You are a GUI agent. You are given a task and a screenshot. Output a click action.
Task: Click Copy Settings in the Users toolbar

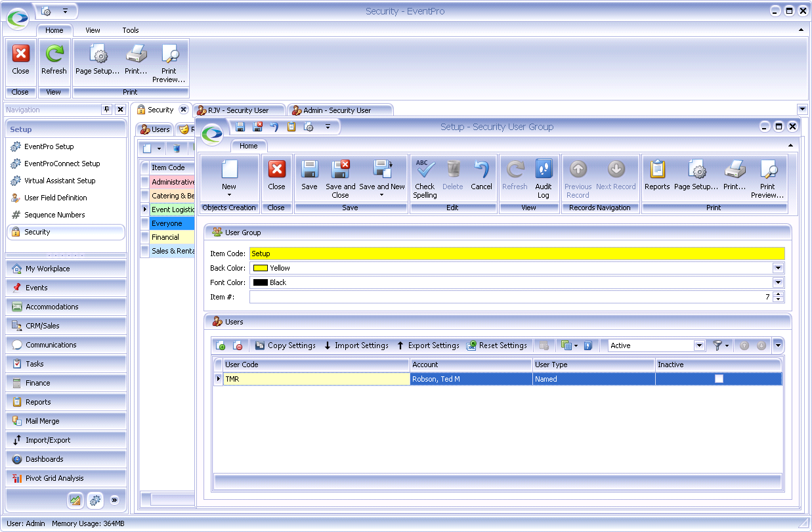(286, 345)
